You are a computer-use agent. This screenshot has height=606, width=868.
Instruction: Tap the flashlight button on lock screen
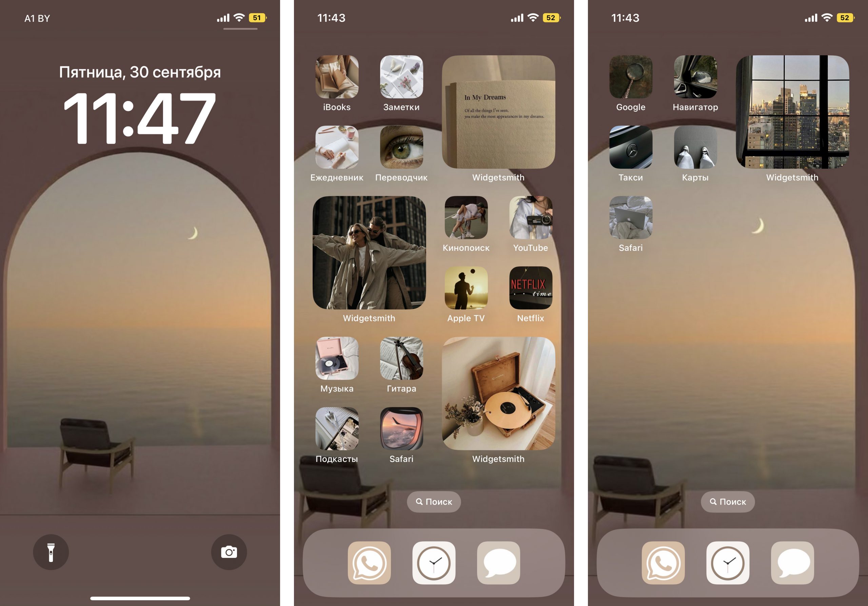tap(51, 552)
